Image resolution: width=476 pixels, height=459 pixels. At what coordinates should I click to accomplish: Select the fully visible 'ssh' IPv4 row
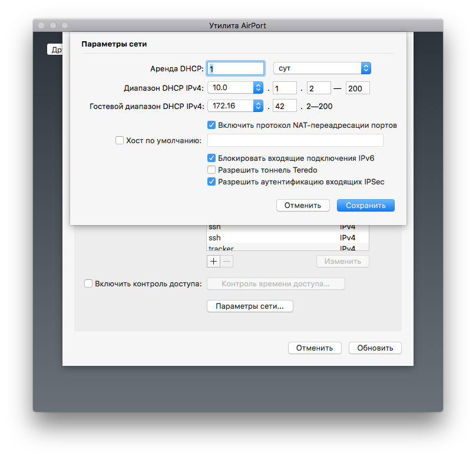[288, 237]
